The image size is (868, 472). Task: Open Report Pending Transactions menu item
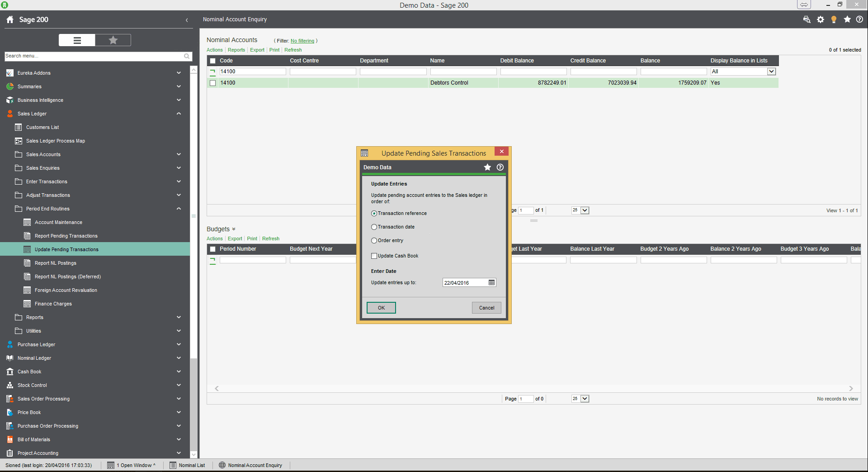pyautogui.click(x=66, y=236)
